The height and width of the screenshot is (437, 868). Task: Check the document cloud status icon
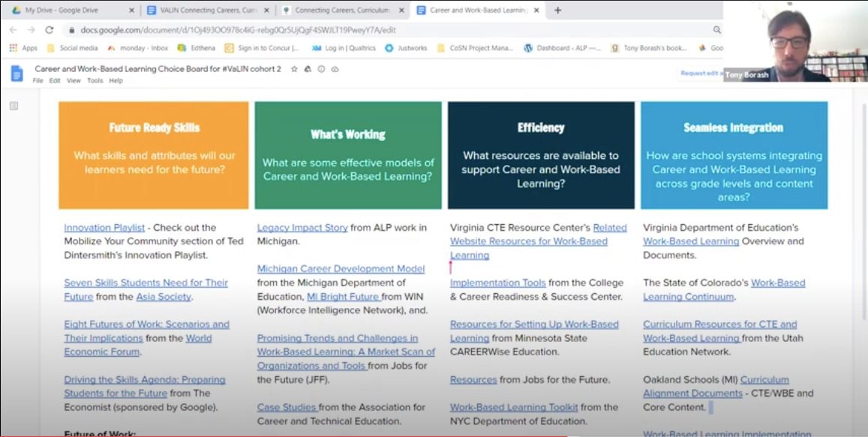[x=335, y=69]
